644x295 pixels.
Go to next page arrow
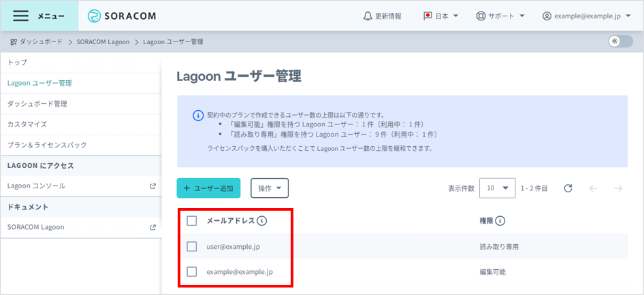[618, 188]
